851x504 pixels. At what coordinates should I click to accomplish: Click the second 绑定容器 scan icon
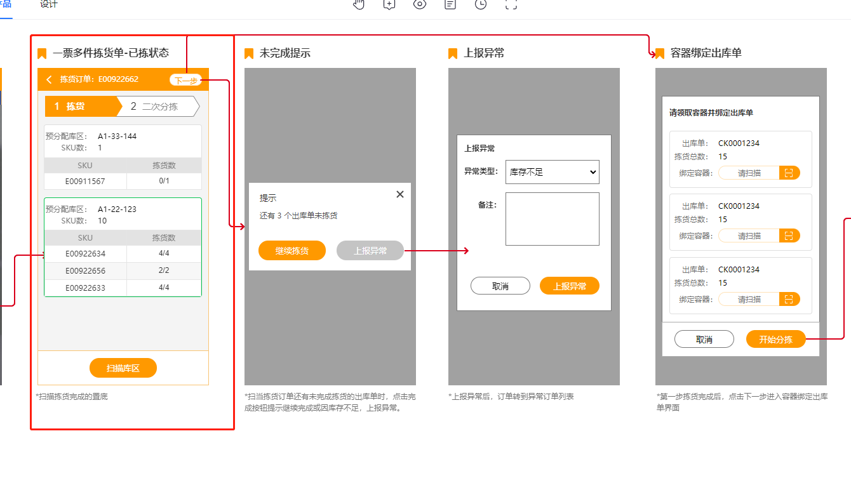click(x=789, y=235)
